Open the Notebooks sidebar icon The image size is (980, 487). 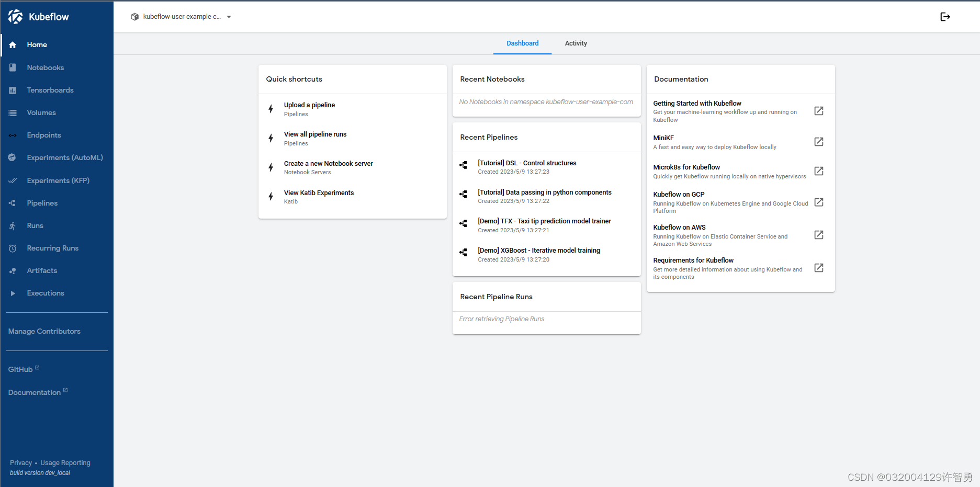[x=13, y=67]
